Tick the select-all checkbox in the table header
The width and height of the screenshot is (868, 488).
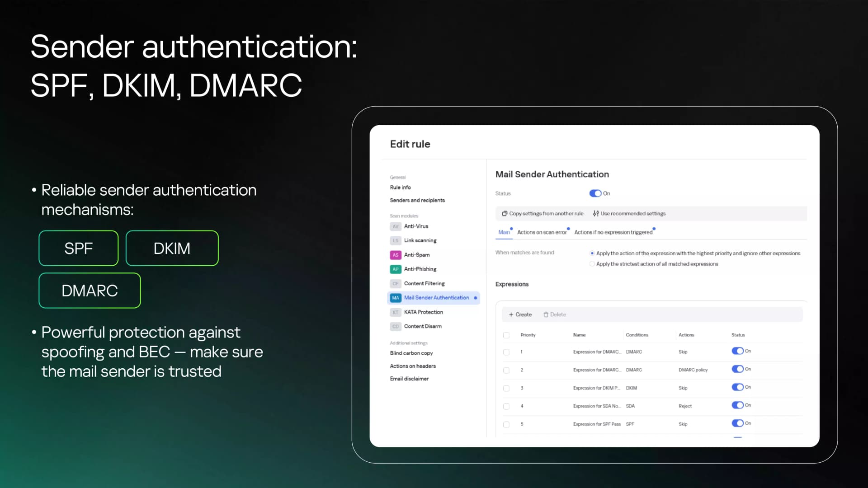coord(506,335)
